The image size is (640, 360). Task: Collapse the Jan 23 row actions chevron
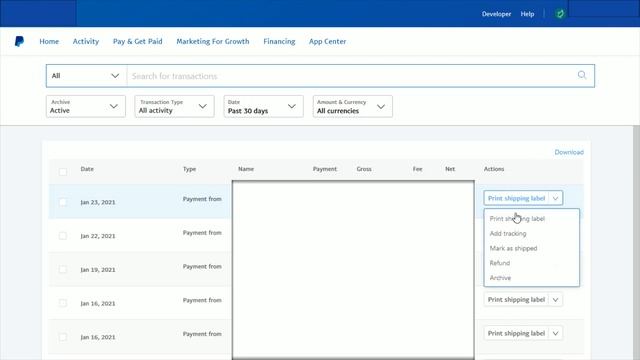coord(556,198)
